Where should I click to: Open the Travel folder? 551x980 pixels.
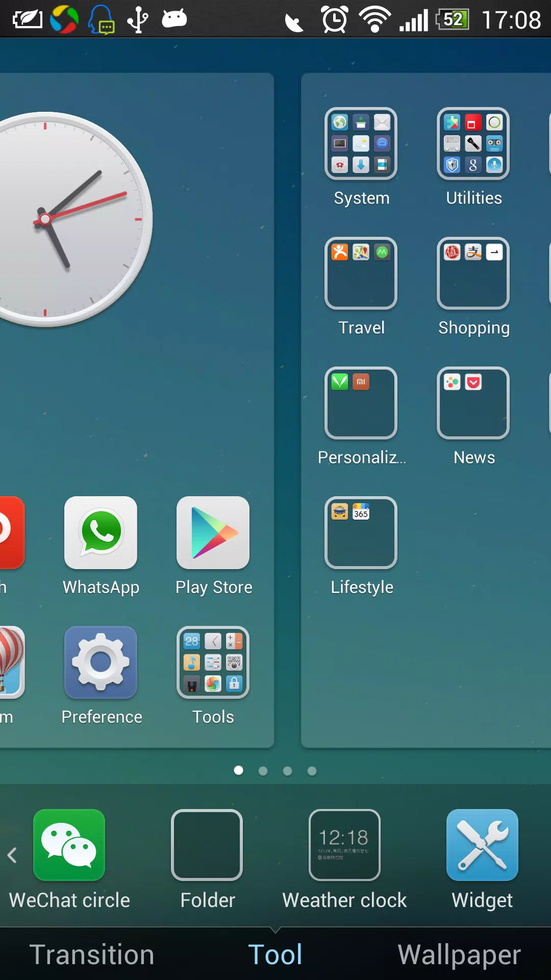click(x=361, y=273)
